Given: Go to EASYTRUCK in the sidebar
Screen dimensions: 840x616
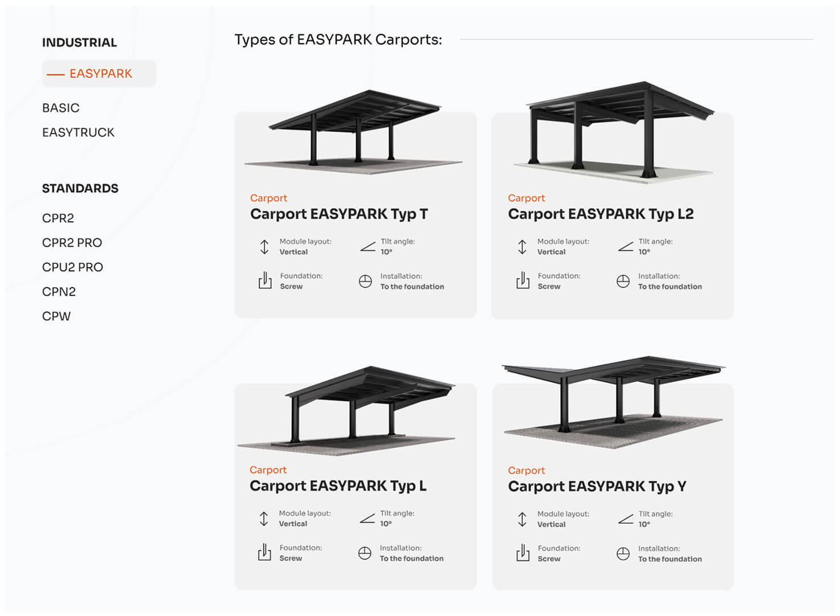Looking at the screenshot, I should coord(79,132).
